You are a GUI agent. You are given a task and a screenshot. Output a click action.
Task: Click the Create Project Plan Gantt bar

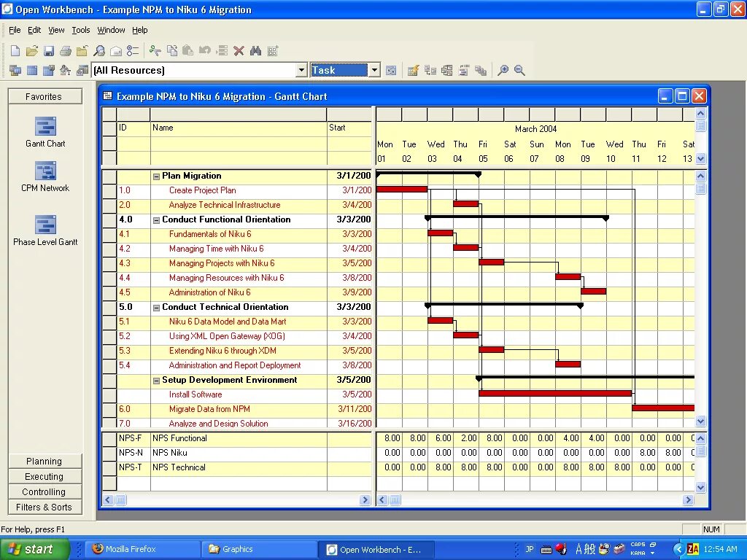402,189
